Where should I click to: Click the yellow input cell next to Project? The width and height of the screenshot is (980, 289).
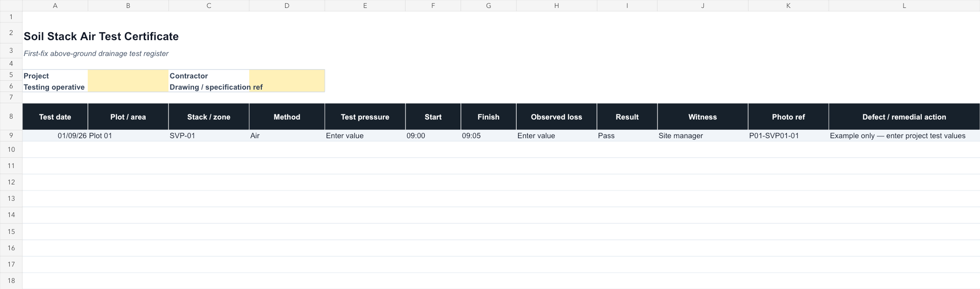click(x=128, y=76)
